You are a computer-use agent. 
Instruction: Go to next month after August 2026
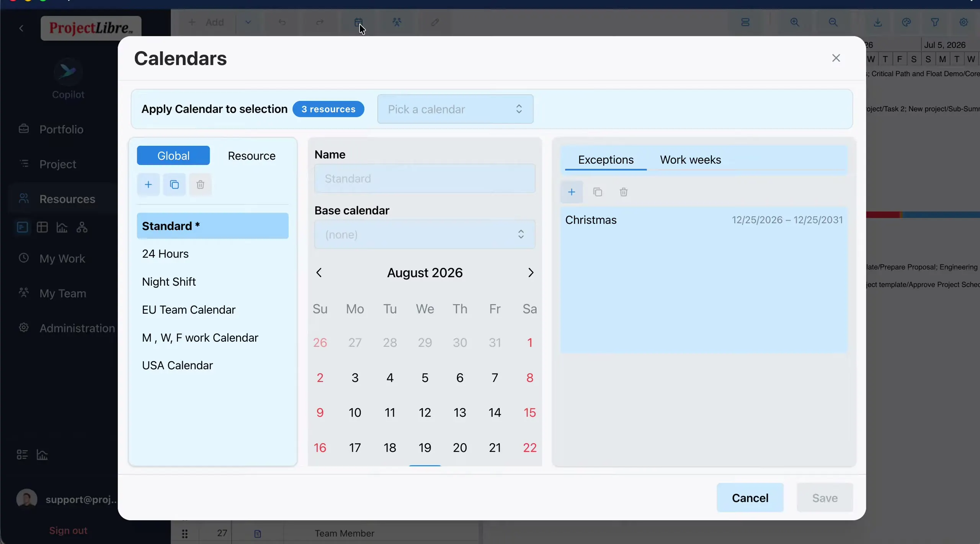[x=531, y=273]
